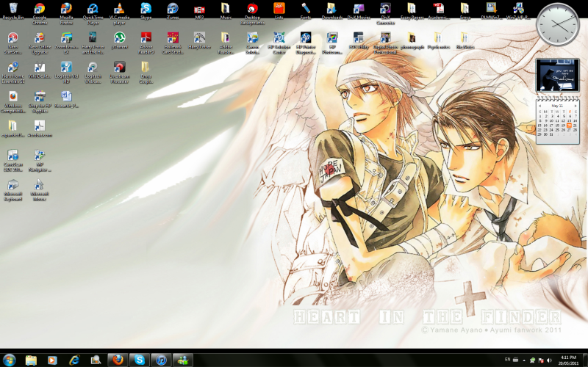Select the Mozilla Firefox desktop shortcut
This screenshot has width=588, height=381.
(x=66, y=14)
